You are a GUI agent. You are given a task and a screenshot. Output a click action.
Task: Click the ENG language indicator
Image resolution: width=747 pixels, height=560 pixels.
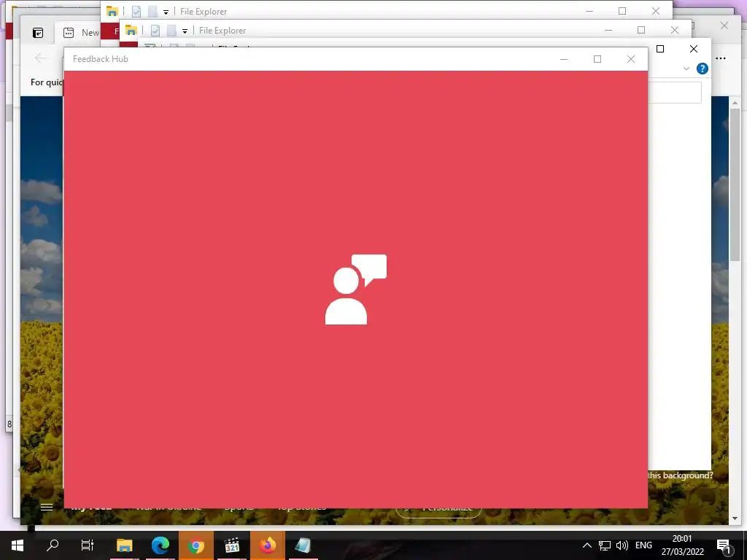(x=643, y=545)
